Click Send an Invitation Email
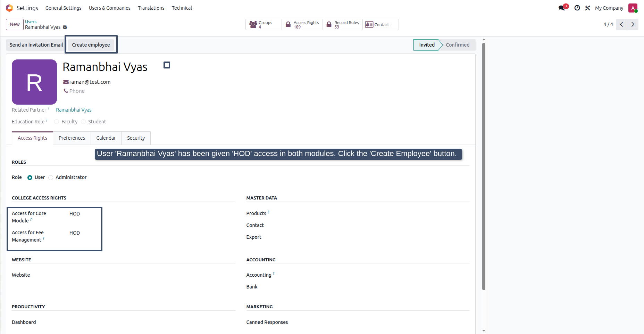The image size is (644, 334). coord(36,45)
